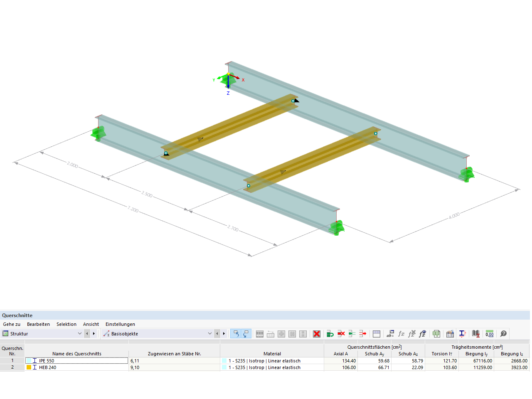Select the IPE 550 cross-section name cell
Image resolution: width=532 pixels, height=399 pixels.
[77, 361]
